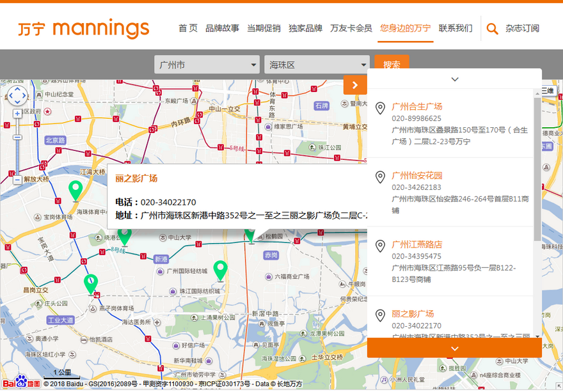The image size is (563, 392).
Task: Click the 好信广场 icon on map
Action: coord(175,345)
